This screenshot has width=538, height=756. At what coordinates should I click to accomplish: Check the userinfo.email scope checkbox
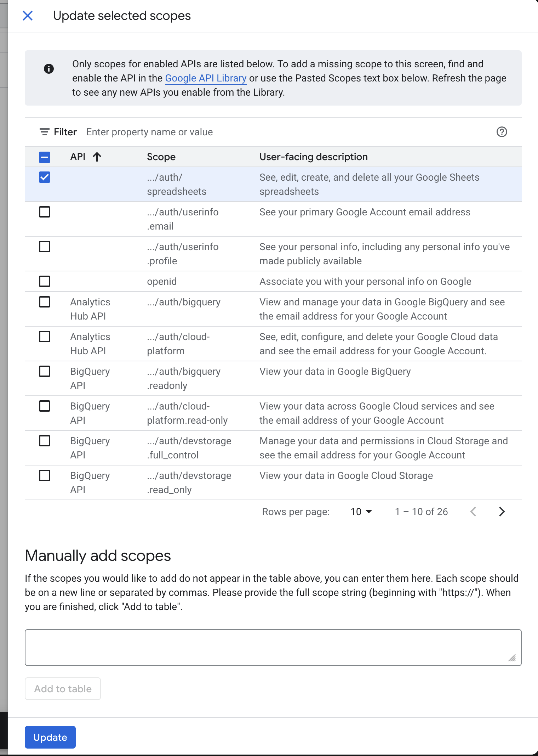tap(45, 212)
